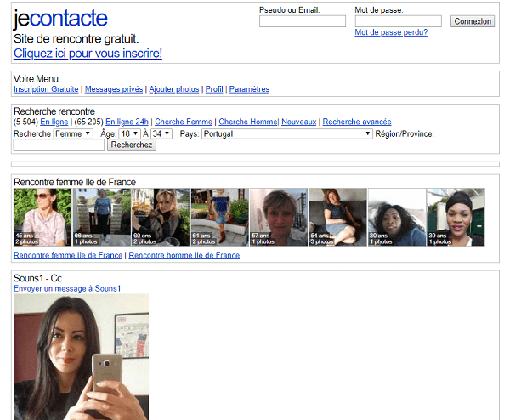Open the maximum age 34 dropdown

tap(161, 133)
